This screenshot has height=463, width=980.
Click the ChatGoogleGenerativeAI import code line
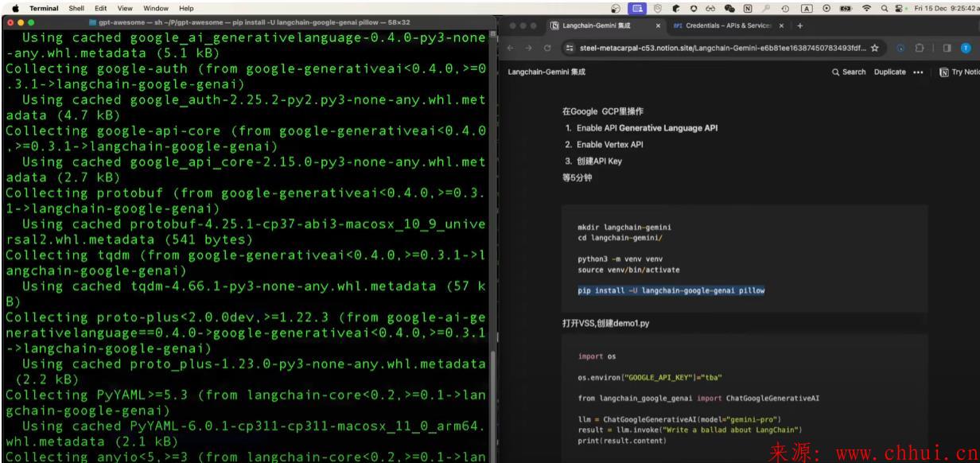coord(698,398)
